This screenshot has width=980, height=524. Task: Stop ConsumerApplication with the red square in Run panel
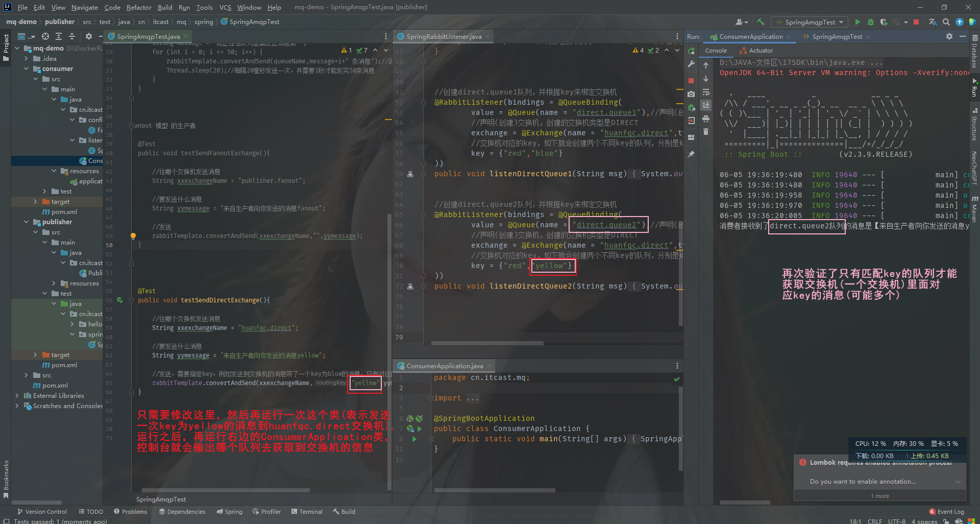pyautogui.click(x=691, y=81)
